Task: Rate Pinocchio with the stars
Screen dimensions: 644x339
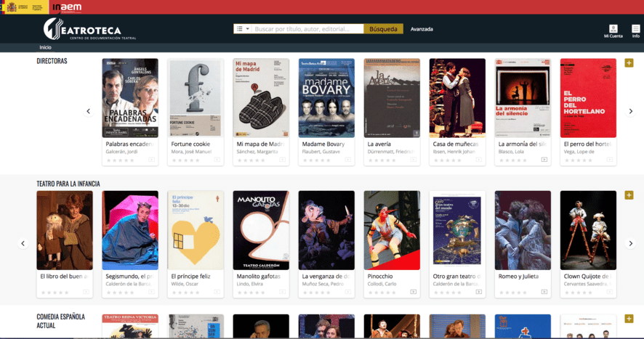Action: click(x=382, y=293)
